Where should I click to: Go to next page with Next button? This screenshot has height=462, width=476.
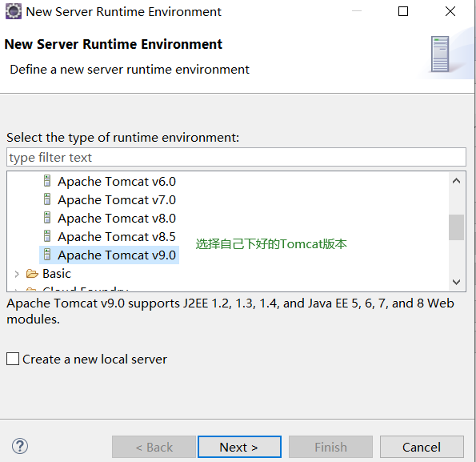pyautogui.click(x=239, y=447)
